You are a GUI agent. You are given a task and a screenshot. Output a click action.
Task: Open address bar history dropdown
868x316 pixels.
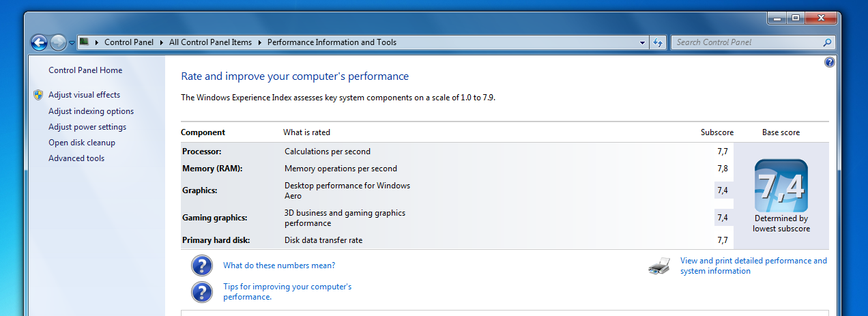(x=642, y=42)
